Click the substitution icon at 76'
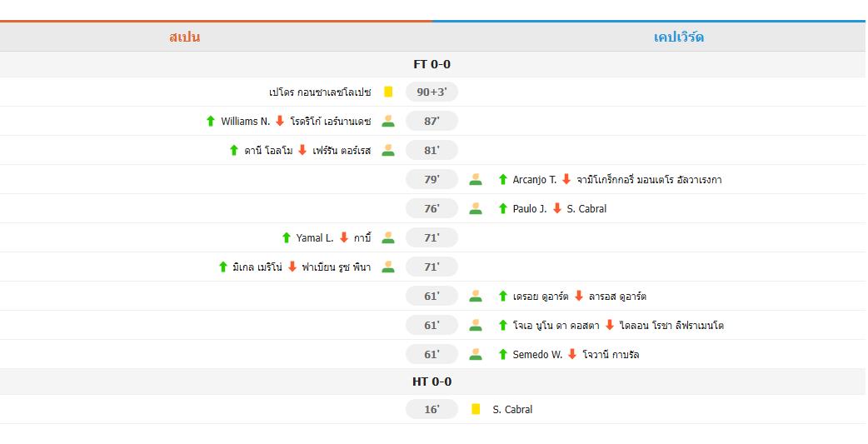The width and height of the screenshot is (868, 444). click(x=476, y=209)
